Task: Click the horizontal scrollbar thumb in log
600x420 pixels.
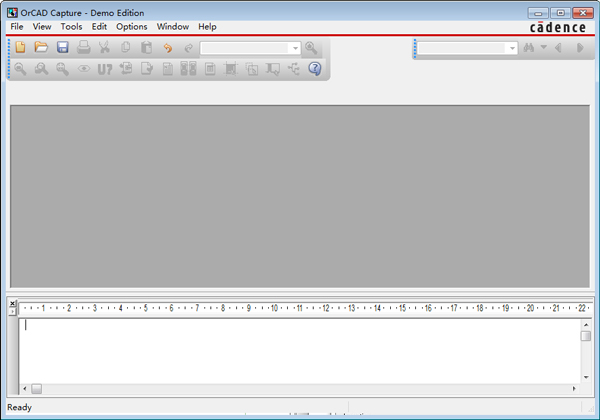Action: tap(37, 388)
